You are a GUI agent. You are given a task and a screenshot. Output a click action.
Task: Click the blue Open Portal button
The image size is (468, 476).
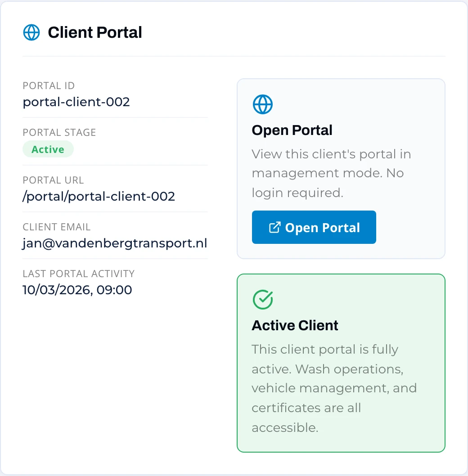[314, 227]
